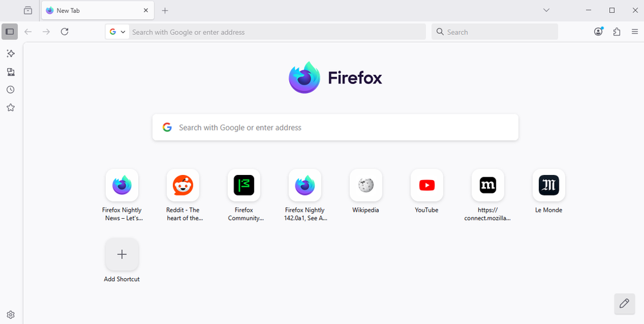The width and height of the screenshot is (644, 324).
Task: Click the toolbar Search box
Action: (x=494, y=32)
